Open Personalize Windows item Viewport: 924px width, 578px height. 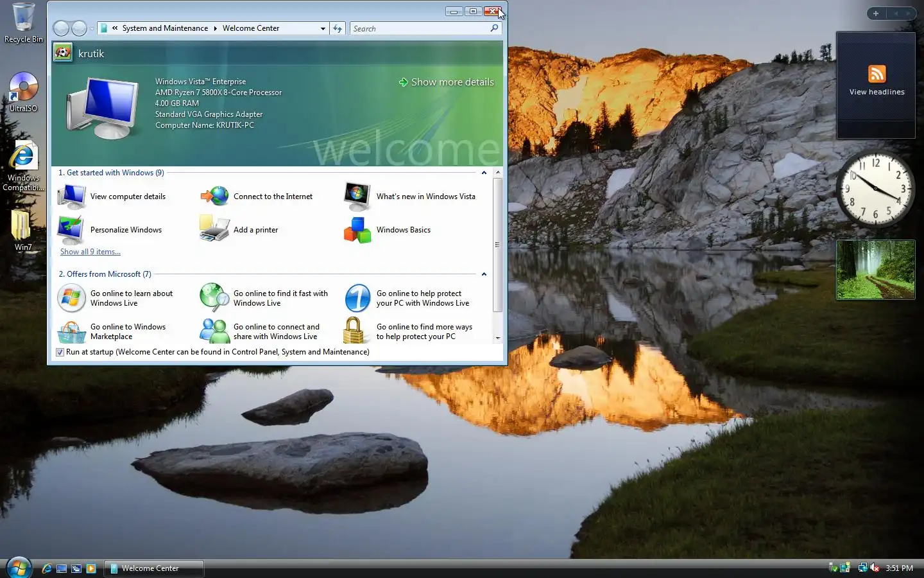pos(110,230)
